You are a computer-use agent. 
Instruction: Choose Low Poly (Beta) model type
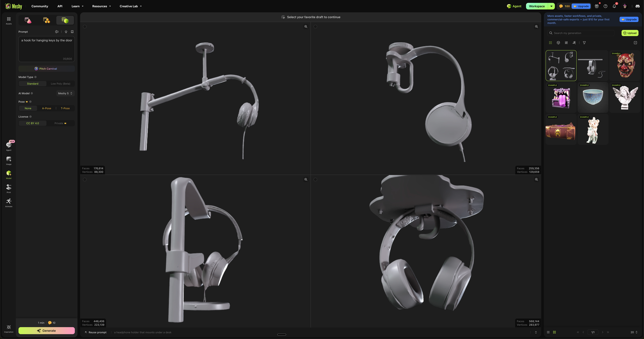tap(60, 84)
